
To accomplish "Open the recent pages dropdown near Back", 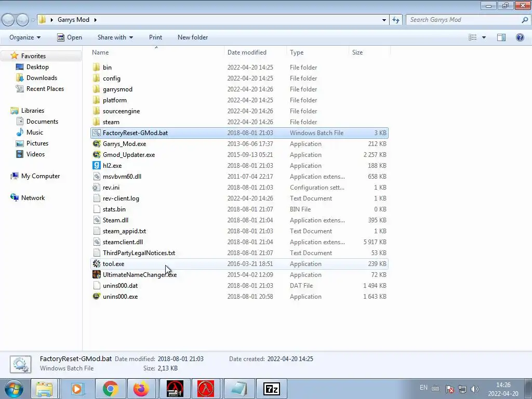I will (x=33, y=20).
